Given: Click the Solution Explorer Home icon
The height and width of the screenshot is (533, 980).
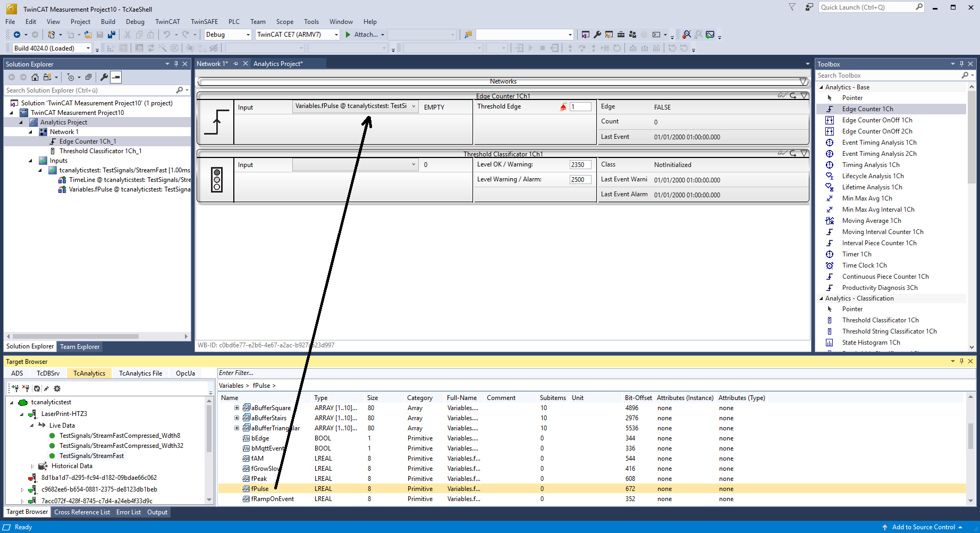Looking at the screenshot, I should [x=35, y=77].
